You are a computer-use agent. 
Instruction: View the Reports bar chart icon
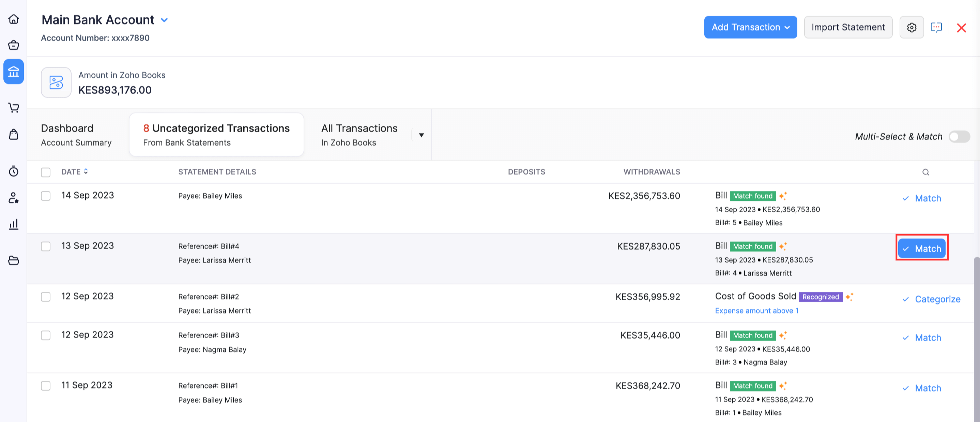(13, 224)
